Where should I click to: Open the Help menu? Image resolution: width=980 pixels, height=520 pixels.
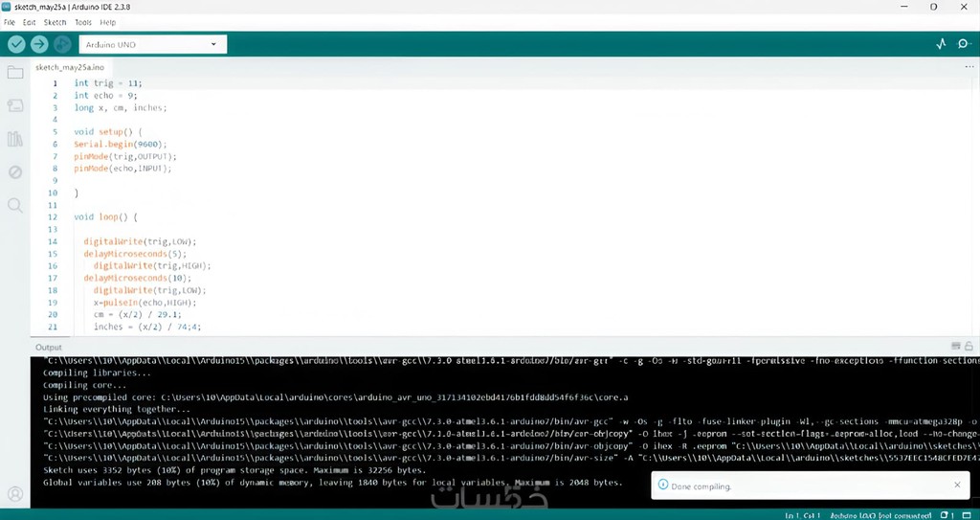coord(108,23)
